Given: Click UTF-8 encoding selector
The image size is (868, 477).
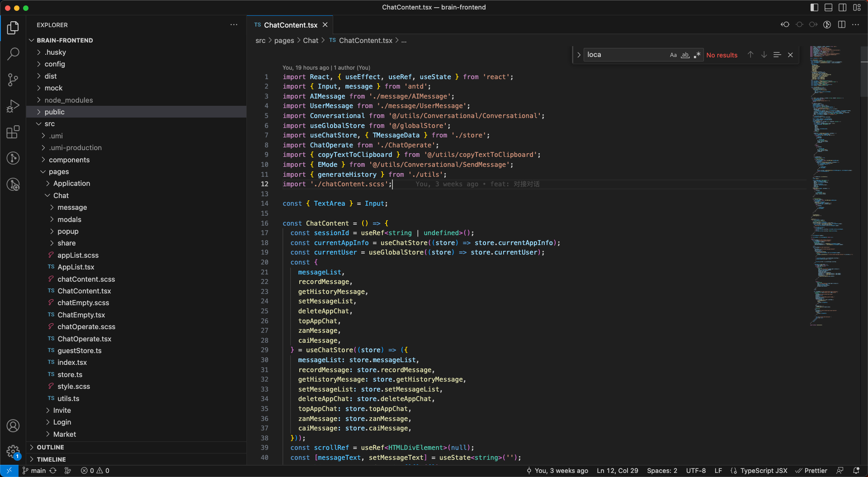Looking at the screenshot, I should [696, 471].
